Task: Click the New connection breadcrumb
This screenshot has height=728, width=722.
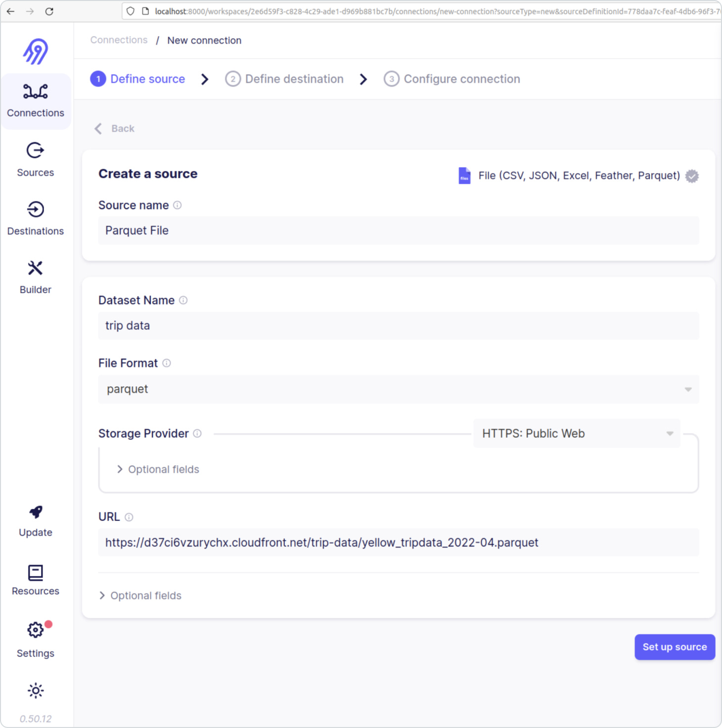Action: click(x=204, y=41)
